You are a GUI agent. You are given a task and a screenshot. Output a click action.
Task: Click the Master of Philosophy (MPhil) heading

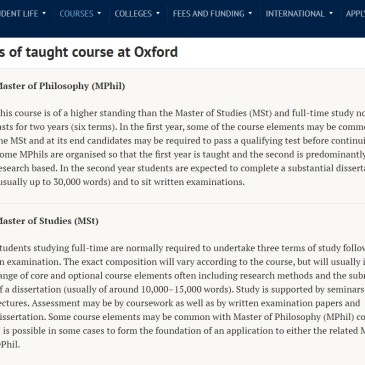point(62,86)
